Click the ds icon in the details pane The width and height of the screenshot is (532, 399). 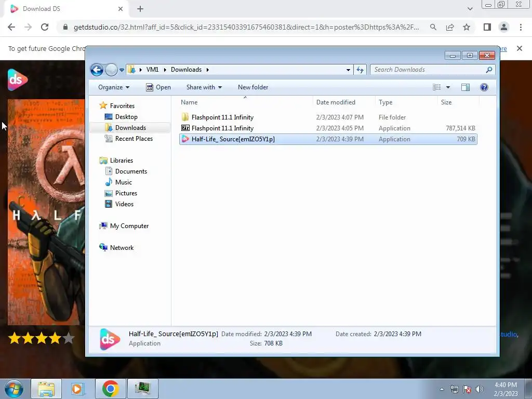[x=109, y=339]
